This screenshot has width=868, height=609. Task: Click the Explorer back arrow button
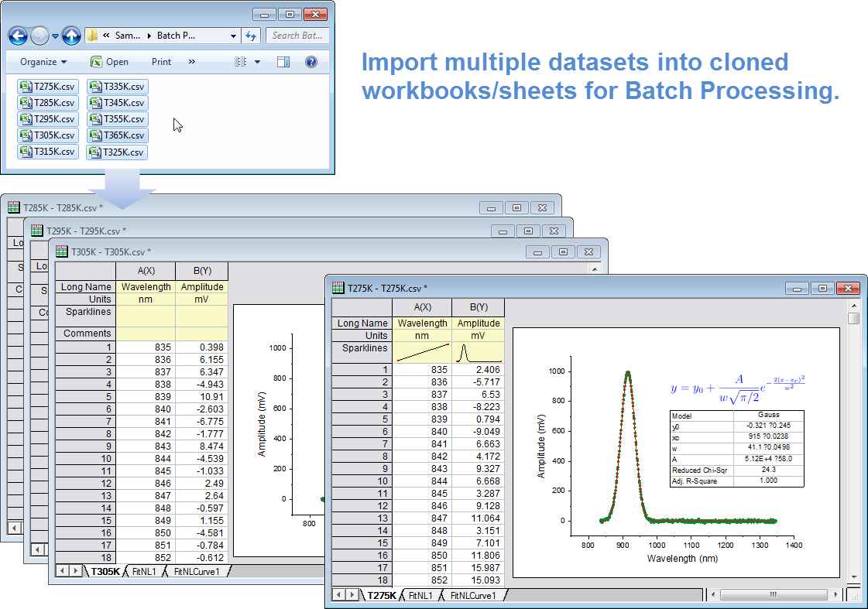click(x=19, y=36)
